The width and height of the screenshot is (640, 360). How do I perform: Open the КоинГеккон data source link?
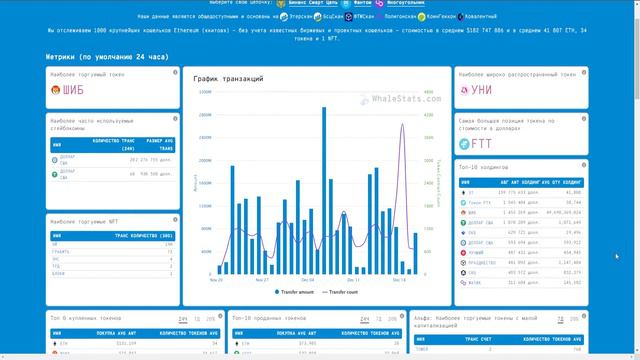pyautogui.click(x=441, y=17)
